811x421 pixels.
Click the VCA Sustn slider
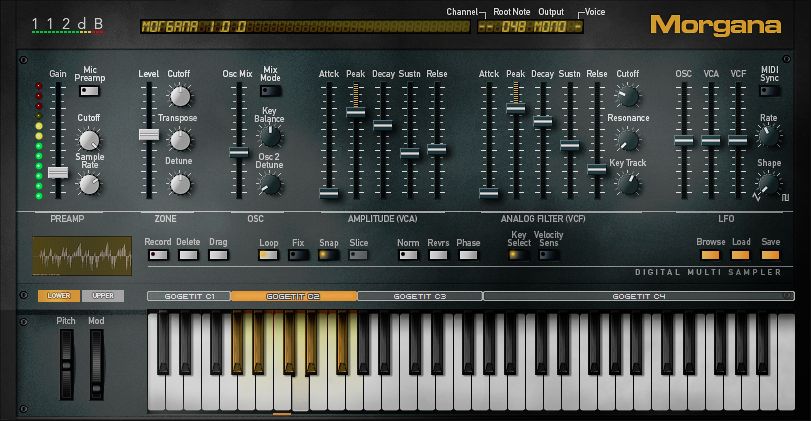pos(410,153)
